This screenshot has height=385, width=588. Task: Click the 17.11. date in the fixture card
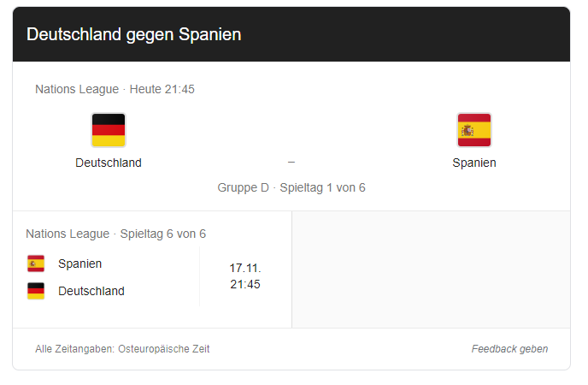pos(245,269)
